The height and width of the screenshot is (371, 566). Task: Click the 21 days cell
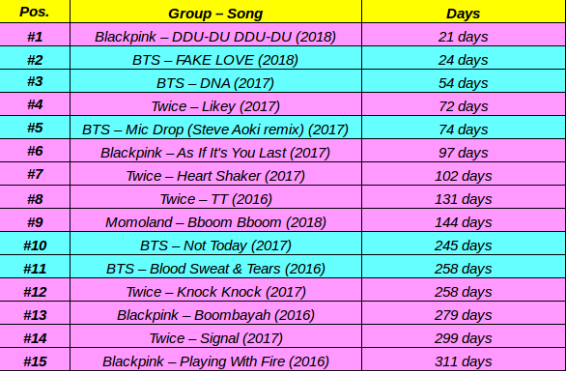[x=463, y=35]
